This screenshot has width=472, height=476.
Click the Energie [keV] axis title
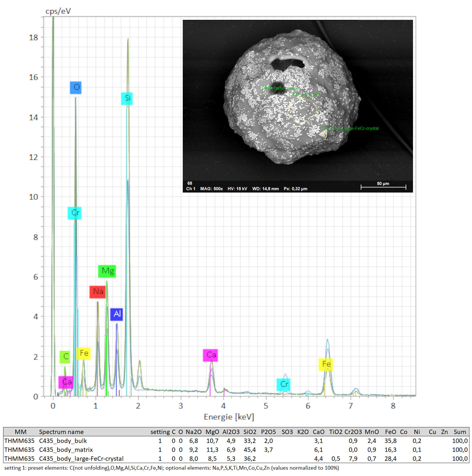click(229, 417)
